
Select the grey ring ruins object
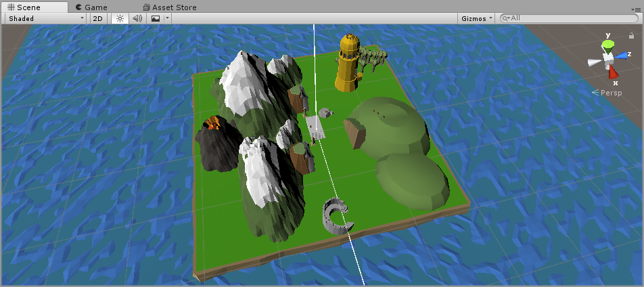(x=338, y=217)
